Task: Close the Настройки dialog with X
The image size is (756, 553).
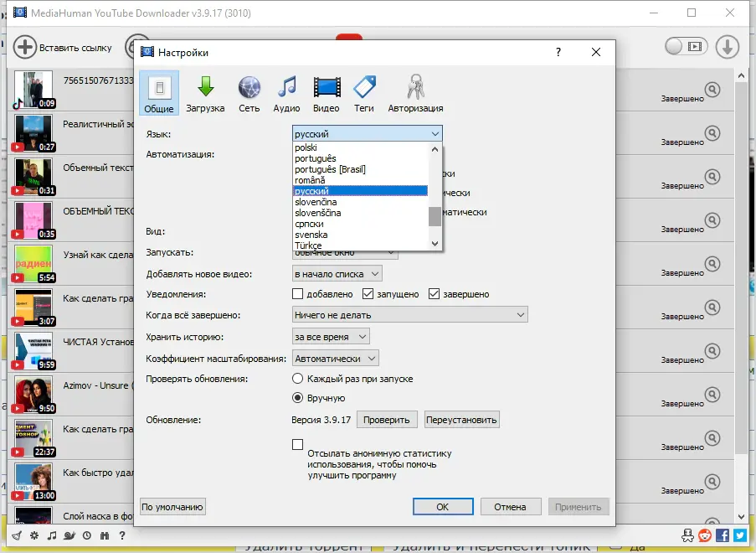Action: [x=596, y=52]
